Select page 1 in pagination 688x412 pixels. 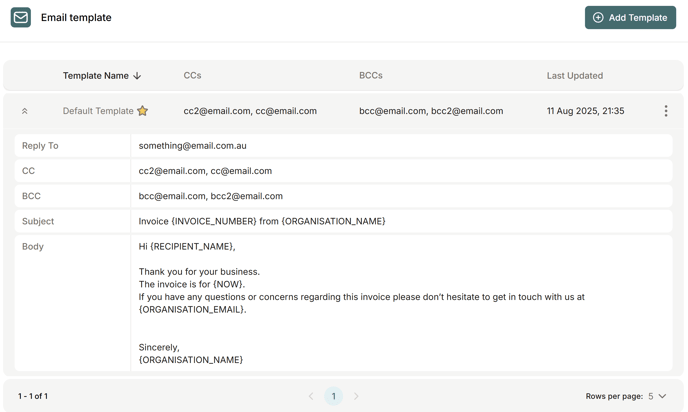pos(334,396)
